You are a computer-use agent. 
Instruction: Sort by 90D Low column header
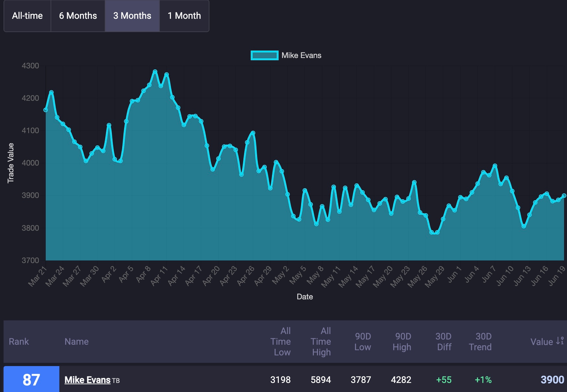(363, 341)
